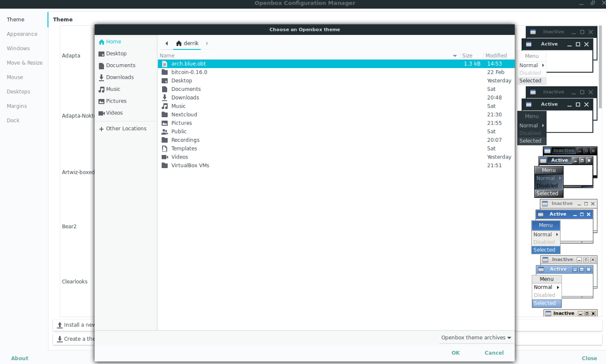This screenshot has width=606, height=364.
Task: Cancel the theme chooser dialog
Action: coord(494,353)
